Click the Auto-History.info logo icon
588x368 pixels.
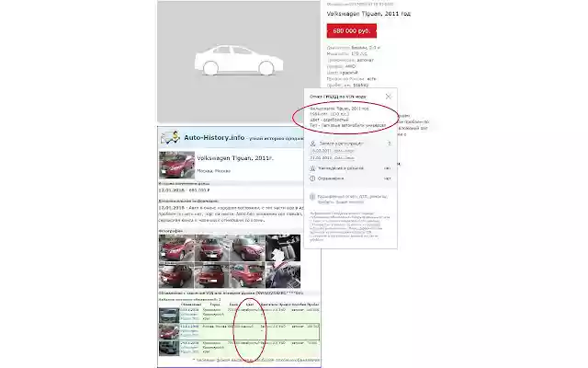point(170,137)
